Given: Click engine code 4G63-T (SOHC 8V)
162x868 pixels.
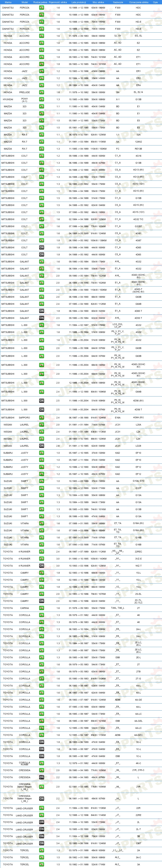Looking at the screenshot, I should coord(138,290).
